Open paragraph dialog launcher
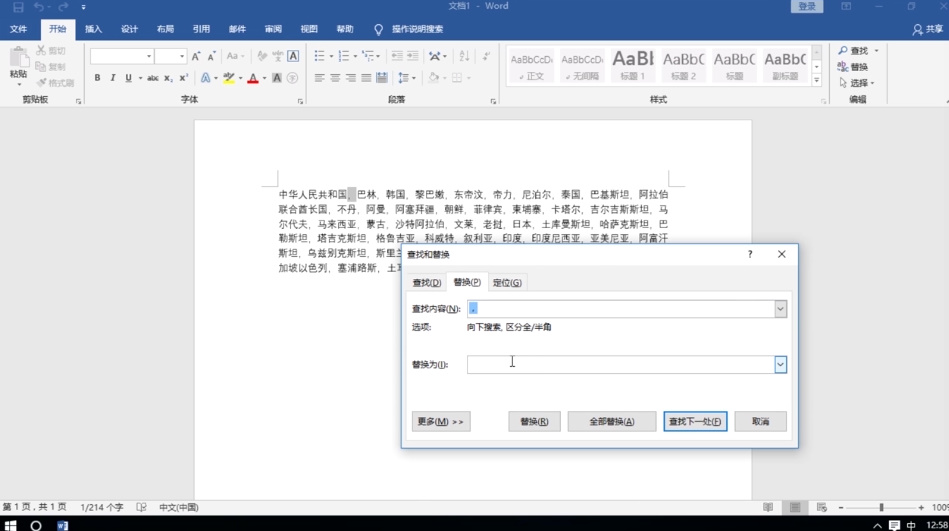 (x=493, y=101)
